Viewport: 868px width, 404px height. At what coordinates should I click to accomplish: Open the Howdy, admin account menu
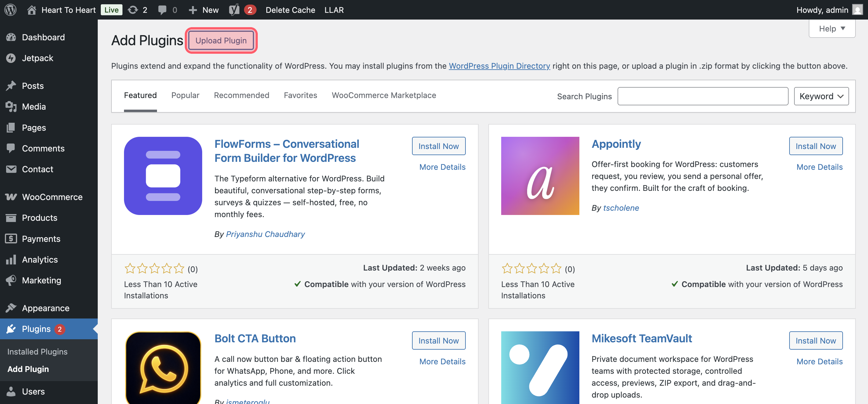pyautogui.click(x=830, y=10)
